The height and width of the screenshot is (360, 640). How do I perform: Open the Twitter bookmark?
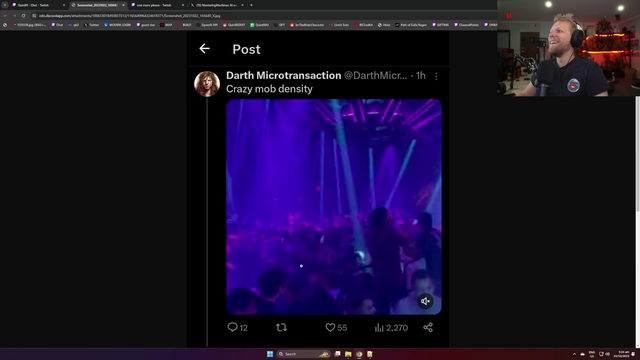[91, 25]
